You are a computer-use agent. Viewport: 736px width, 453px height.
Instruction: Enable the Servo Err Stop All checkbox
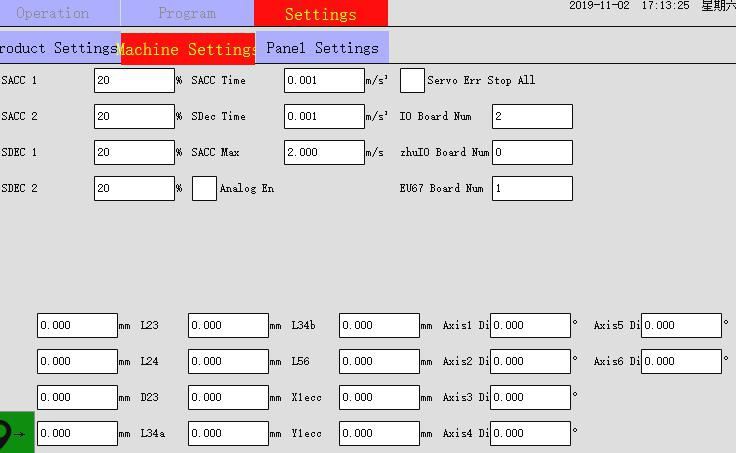pyautogui.click(x=412, y=80)
